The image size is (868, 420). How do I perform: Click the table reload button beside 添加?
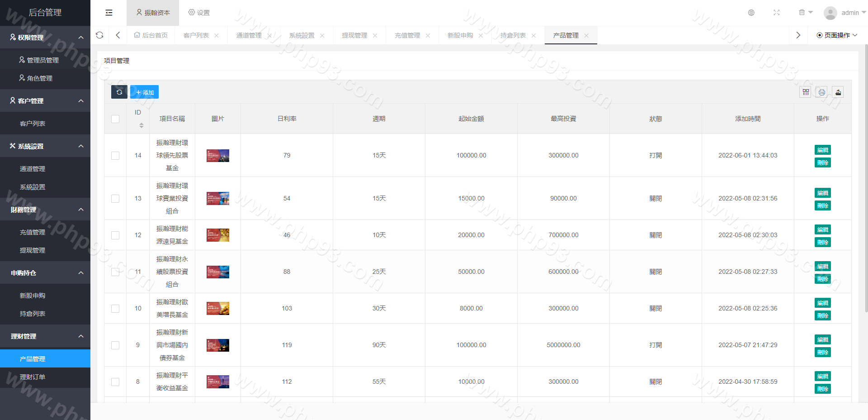tap(119, 92)
